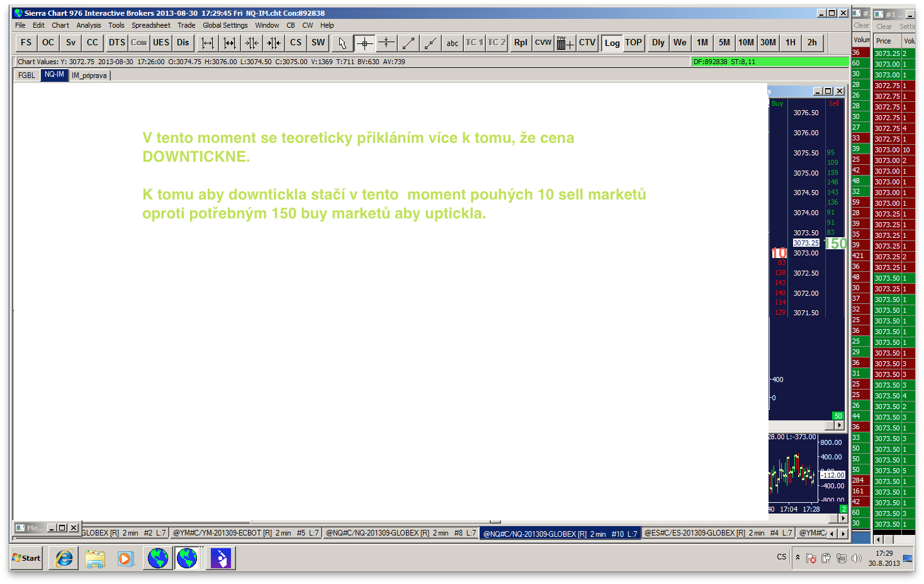Select the line drawing tool

click(x=408, y=43)
